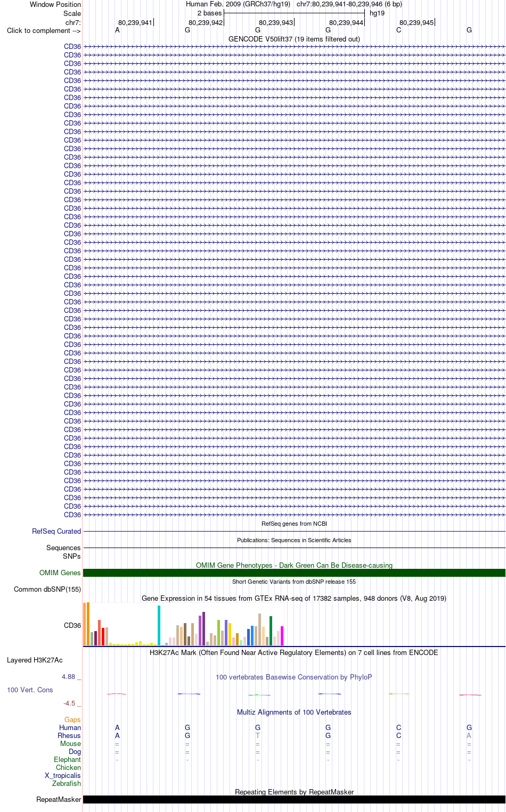
Task: Click base A in the complement sequence row
Action: [117, 30]
